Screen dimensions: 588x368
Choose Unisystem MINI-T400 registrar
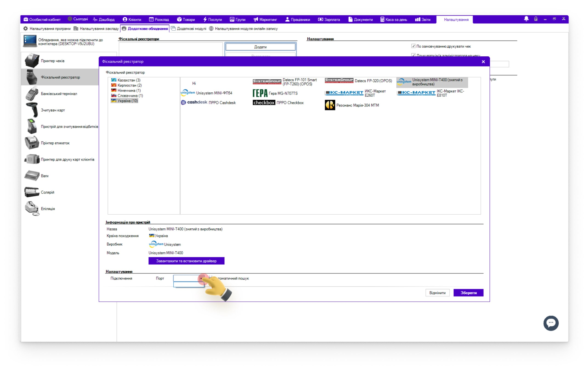coord(432,82)
